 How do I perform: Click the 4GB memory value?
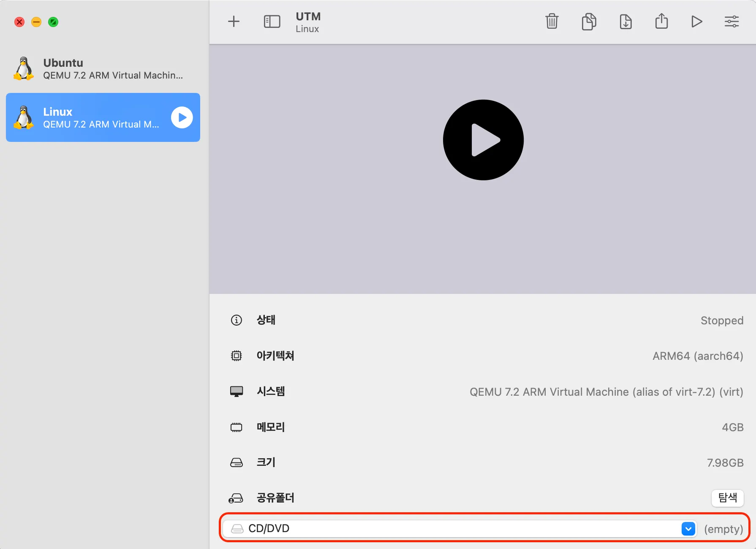point(733,427)
